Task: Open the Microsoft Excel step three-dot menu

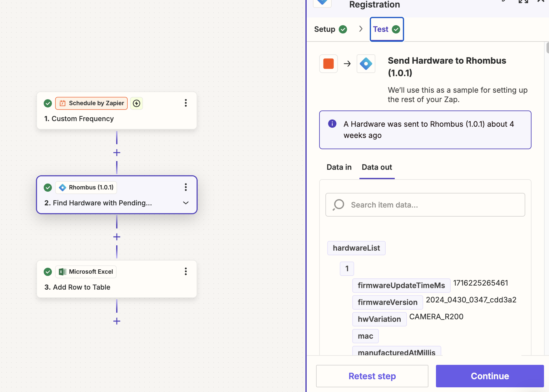Action: tap(186, 272)
